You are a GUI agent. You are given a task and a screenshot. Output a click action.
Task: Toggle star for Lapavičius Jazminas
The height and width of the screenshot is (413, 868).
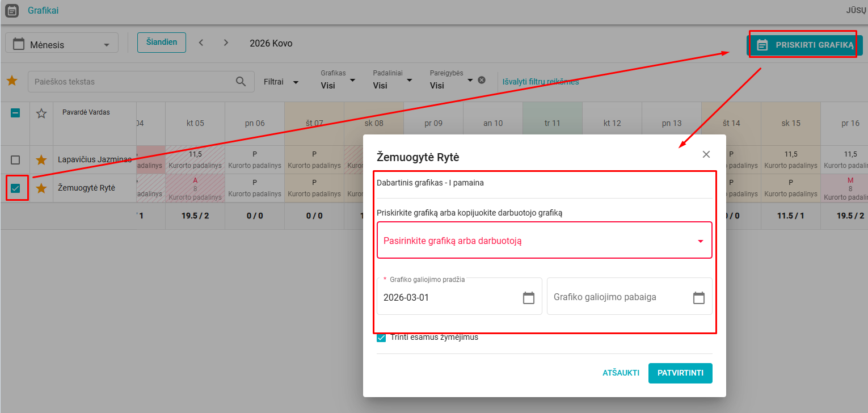[x=41, y=160]
